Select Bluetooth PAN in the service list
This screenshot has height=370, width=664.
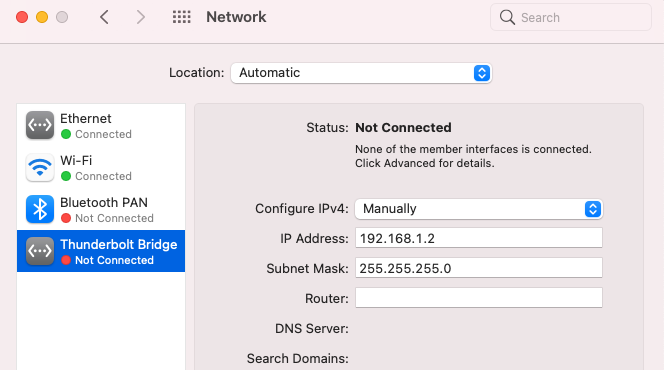[101, 209]
